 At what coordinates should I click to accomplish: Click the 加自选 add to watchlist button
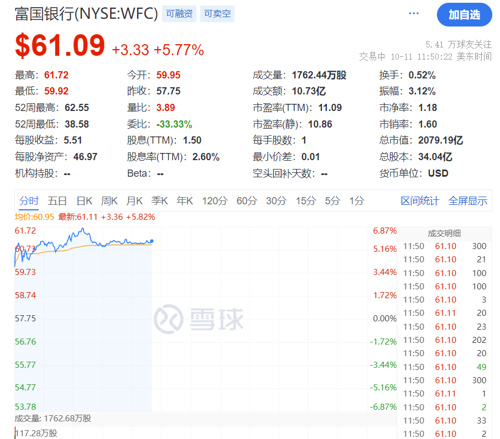tap(464, 15)
